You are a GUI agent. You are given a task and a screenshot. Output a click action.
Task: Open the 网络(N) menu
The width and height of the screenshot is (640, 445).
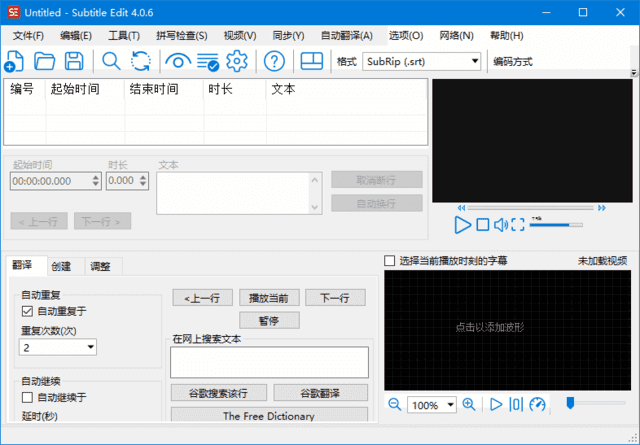point(456,36)
